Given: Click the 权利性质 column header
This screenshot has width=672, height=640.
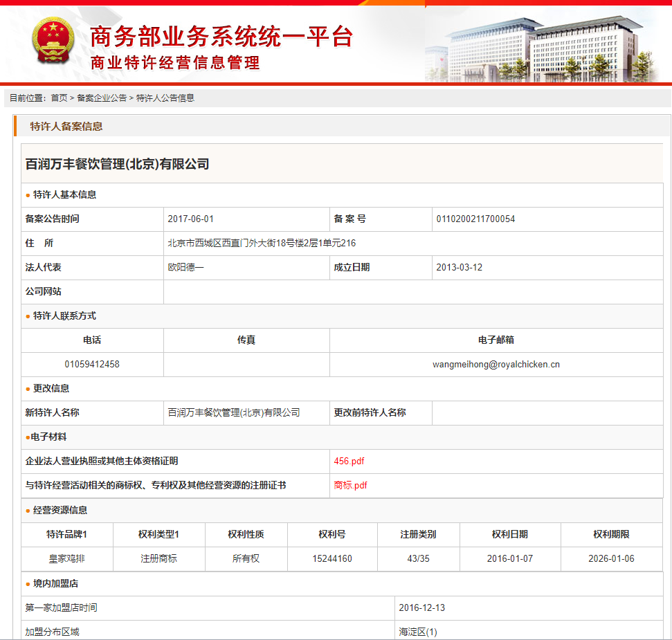Looking at the screenshot, I should 246,535.
